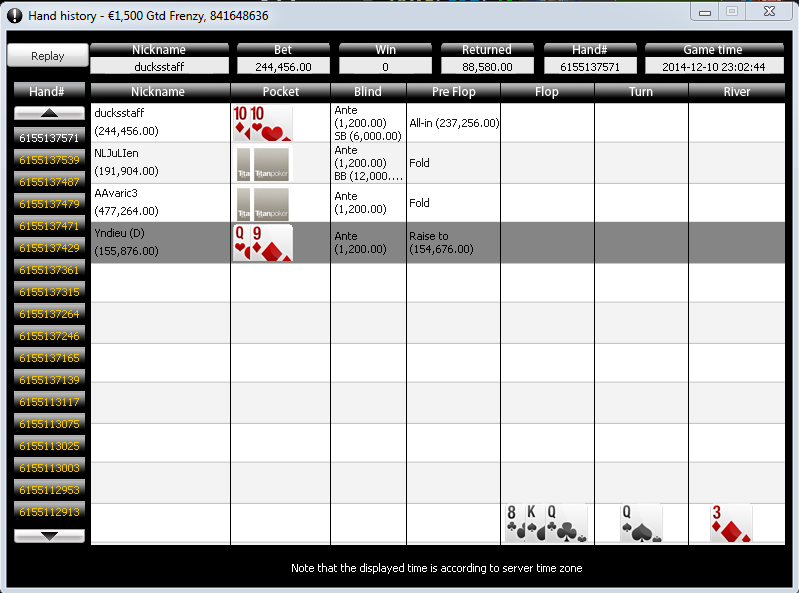Click the Queen of spades turn card
The image size is (799, 593).
point(641,523)
